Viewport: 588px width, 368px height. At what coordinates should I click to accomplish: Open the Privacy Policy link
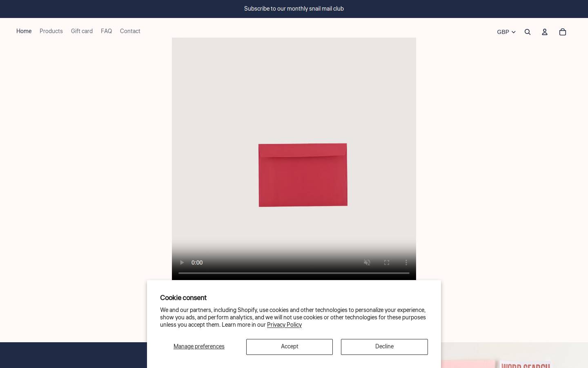[284, 325]
